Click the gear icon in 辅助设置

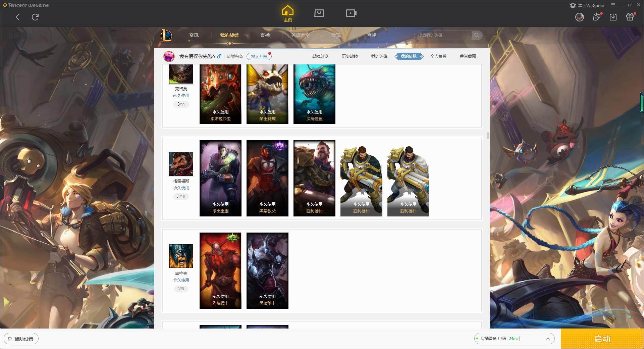pyautogui.click(x=10, y=339)
